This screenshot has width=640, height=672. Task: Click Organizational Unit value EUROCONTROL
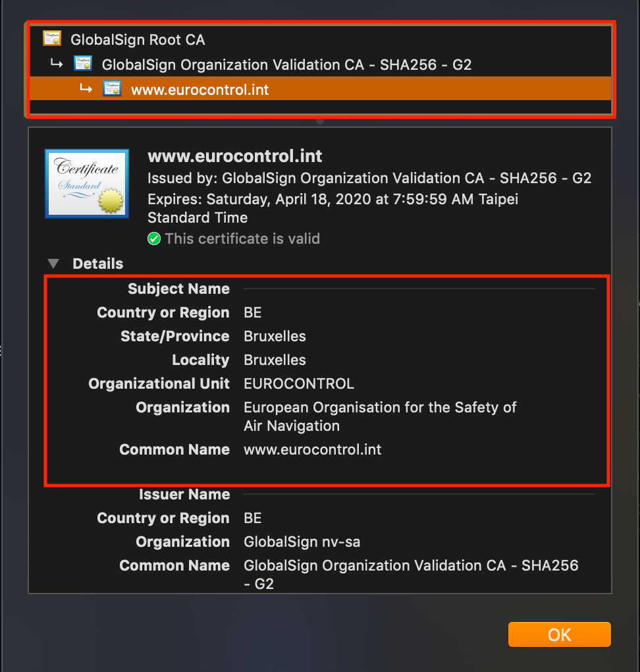click(x=298, y=383)
